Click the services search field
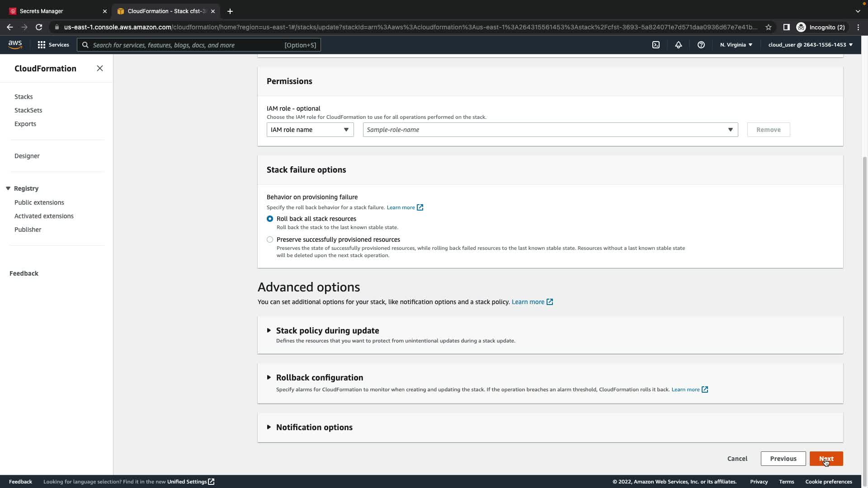Screen dimensions: 868x488 pos(185,45)
